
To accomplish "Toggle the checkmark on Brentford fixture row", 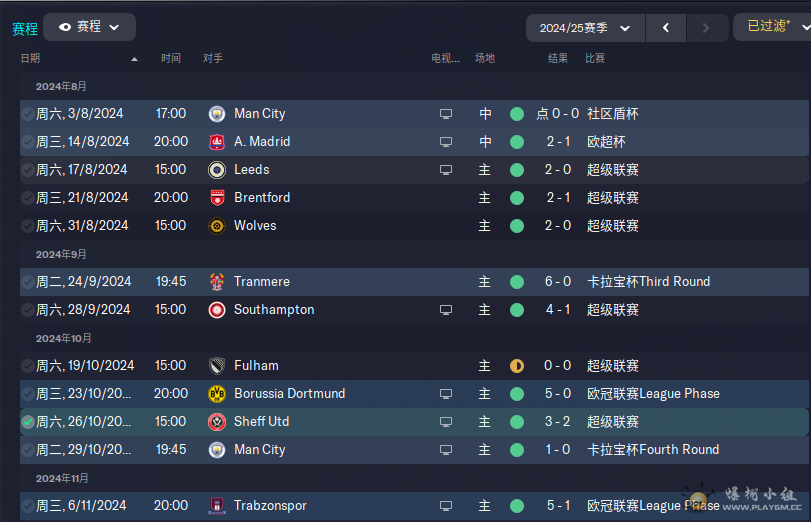I will [28, 198].
